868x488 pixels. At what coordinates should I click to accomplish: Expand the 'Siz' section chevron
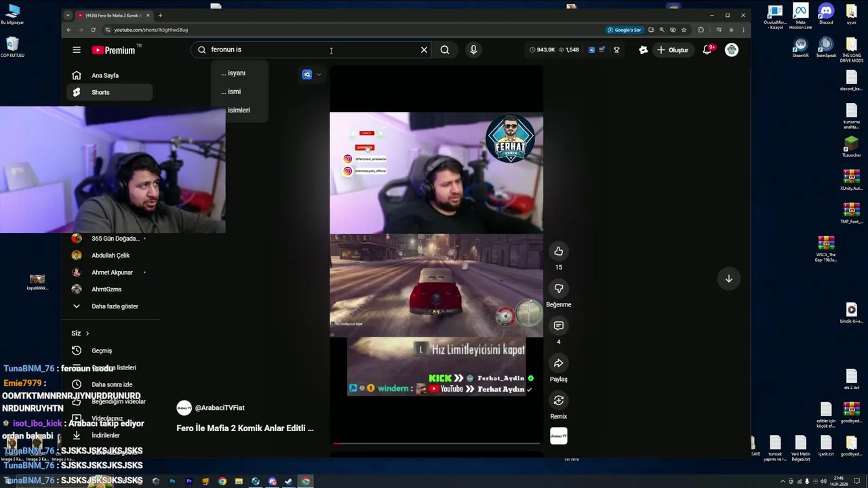[87, 333]
